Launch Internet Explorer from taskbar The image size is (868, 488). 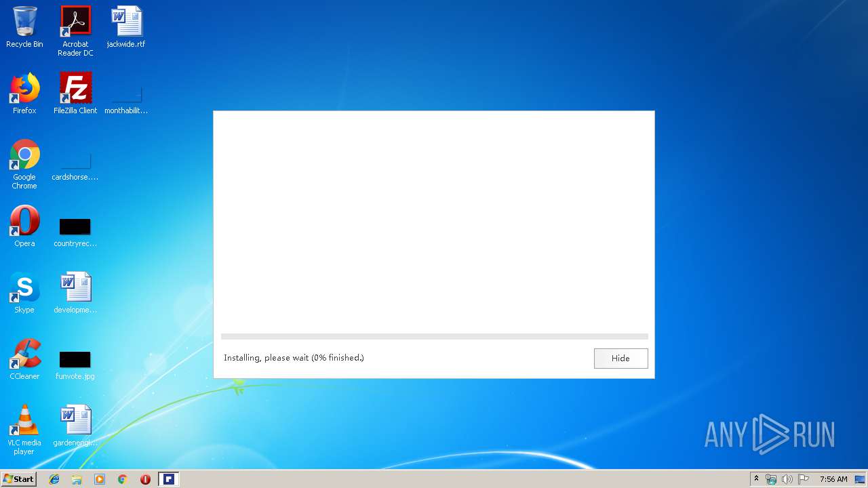coord(54,479)
